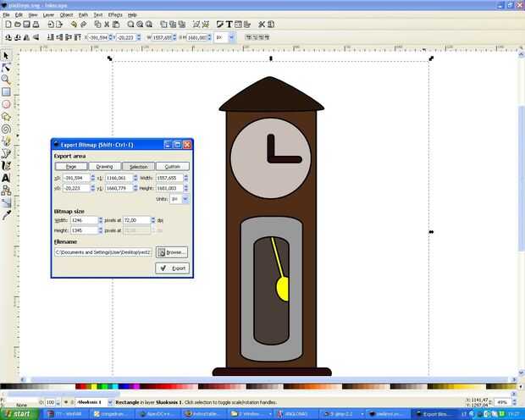Pick the yellow swatch in palette
Image resolution: width=525 pixels, height=420 pixels.
(95, 386)
